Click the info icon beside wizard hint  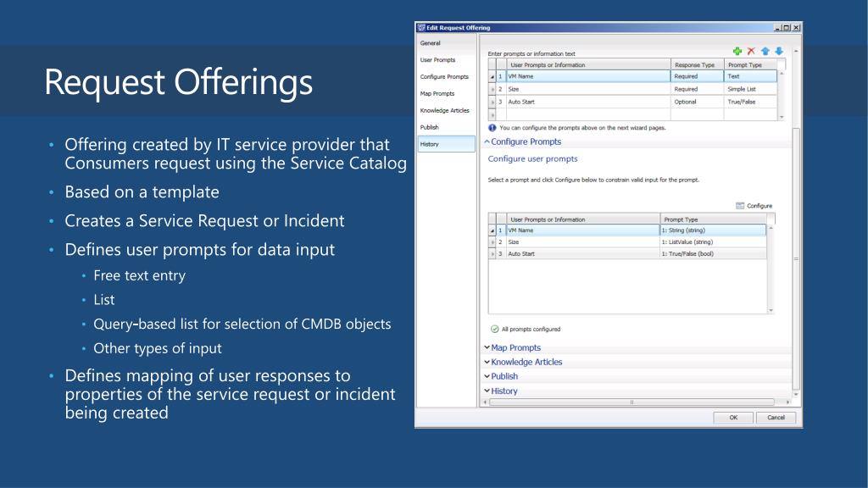tap(492, 128)
